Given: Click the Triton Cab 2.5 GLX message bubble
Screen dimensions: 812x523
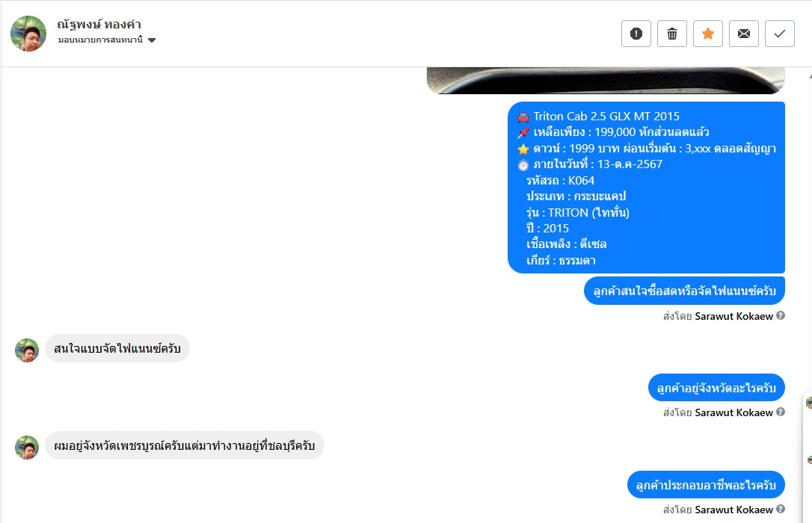Looking at the screenshot, I should (x=646, y=188).
